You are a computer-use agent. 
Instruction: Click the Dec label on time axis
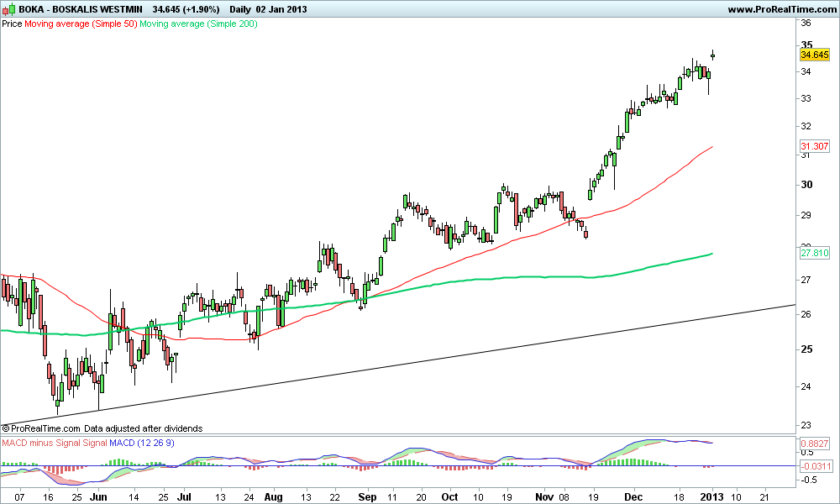(633, 497)
